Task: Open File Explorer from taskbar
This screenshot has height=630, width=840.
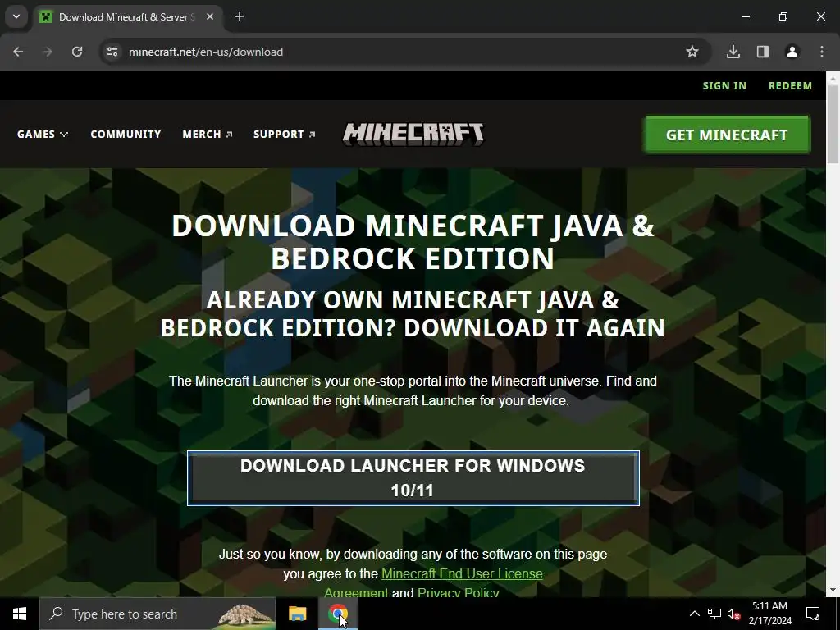Action: click(297, 614)
